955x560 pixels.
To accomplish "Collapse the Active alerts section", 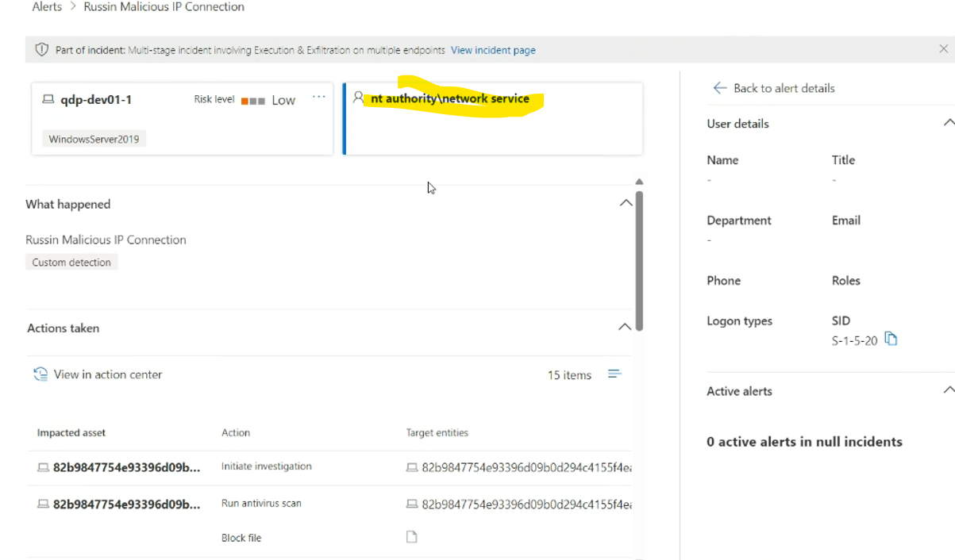I will click(x=949, y=389).
